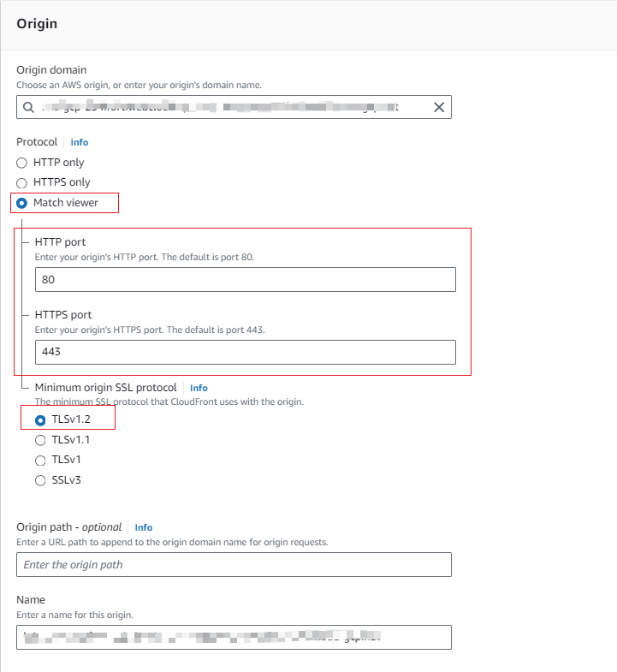Click the Origin section heading
The width and height of the screenshot is (617, 672).
37,24
